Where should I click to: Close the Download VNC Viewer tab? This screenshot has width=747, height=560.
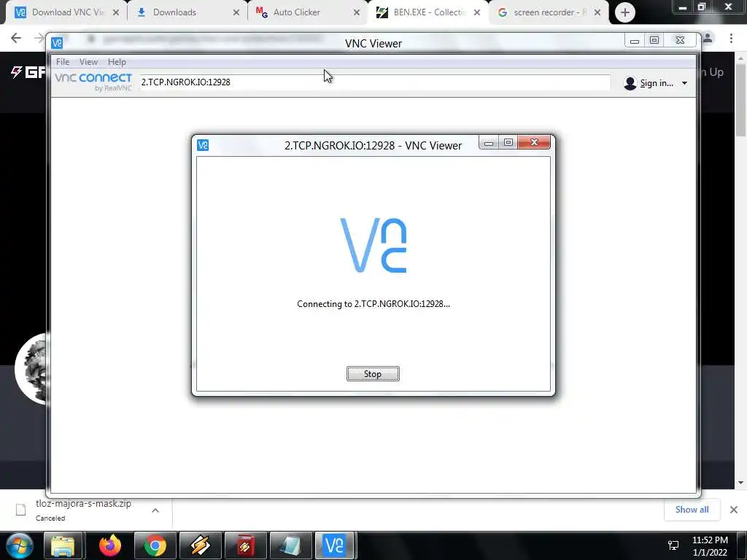[116, 13]
